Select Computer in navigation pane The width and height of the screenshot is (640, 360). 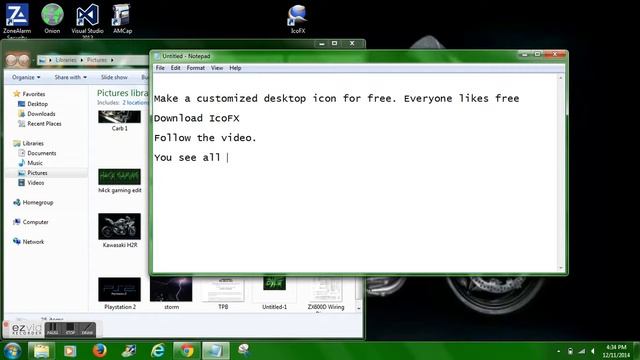coord(35,222)
